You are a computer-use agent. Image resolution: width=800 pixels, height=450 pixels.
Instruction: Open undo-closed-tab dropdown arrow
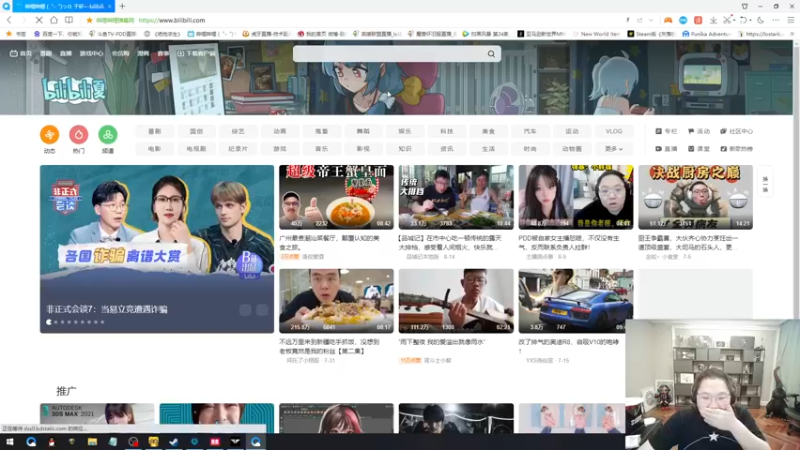coord(751,20)
